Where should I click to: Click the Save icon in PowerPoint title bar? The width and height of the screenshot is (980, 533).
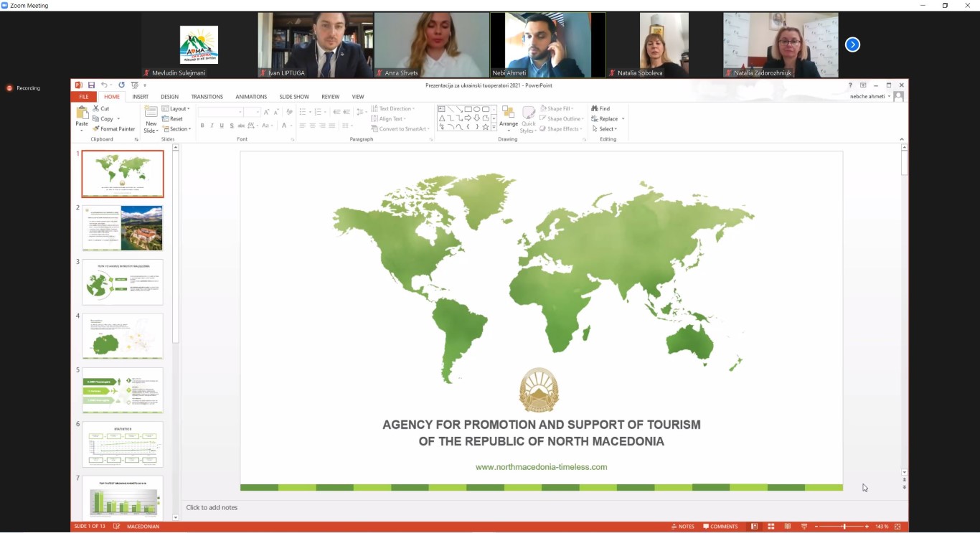point(91,85)
